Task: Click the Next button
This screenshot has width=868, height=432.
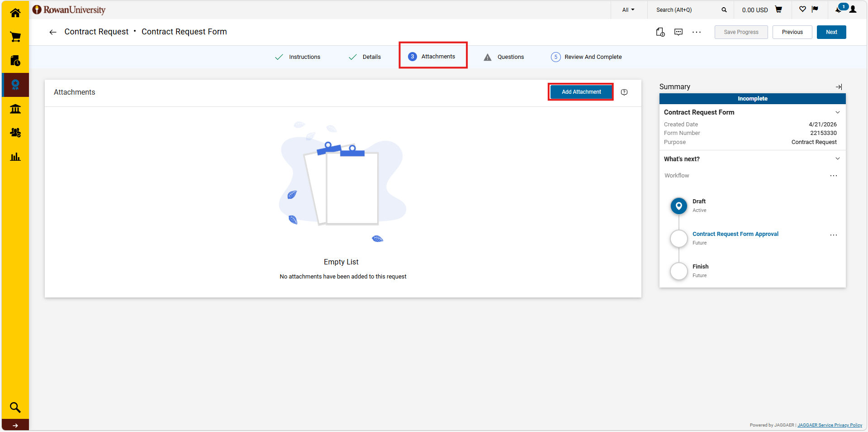Action: pyautogui.click(x=831, y=32)
